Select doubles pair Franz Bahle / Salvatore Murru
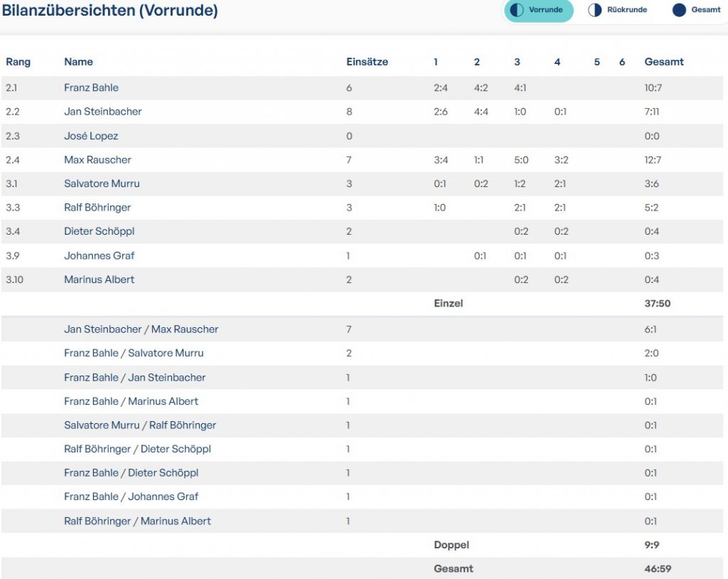728x579 pixels. (x=134, y=354)
